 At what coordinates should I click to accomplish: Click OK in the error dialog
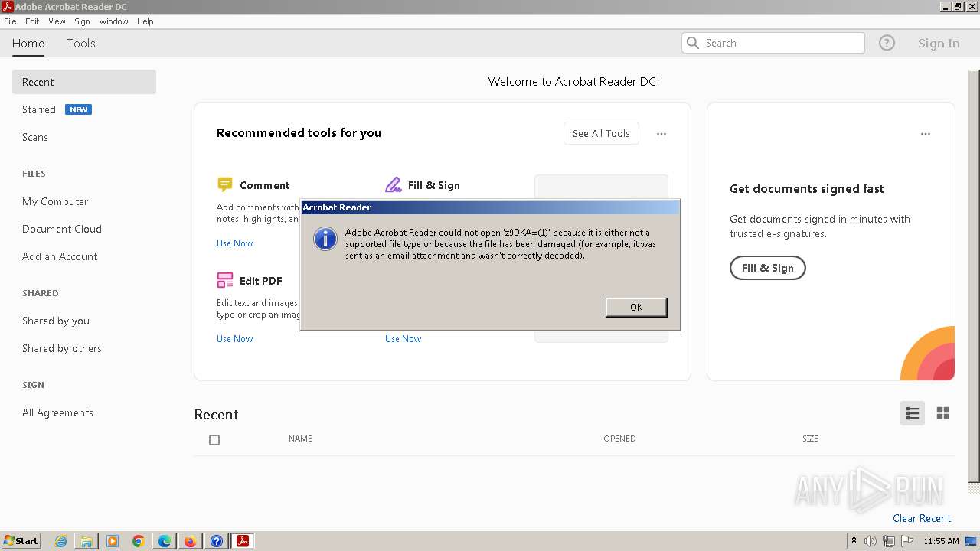coord(636,307)
